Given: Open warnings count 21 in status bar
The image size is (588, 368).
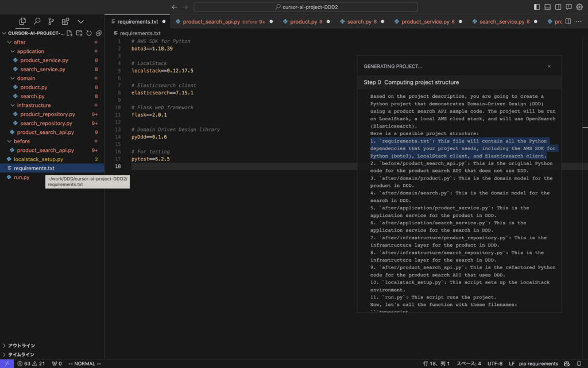Looking at the screenshot, I should [38, 363].
